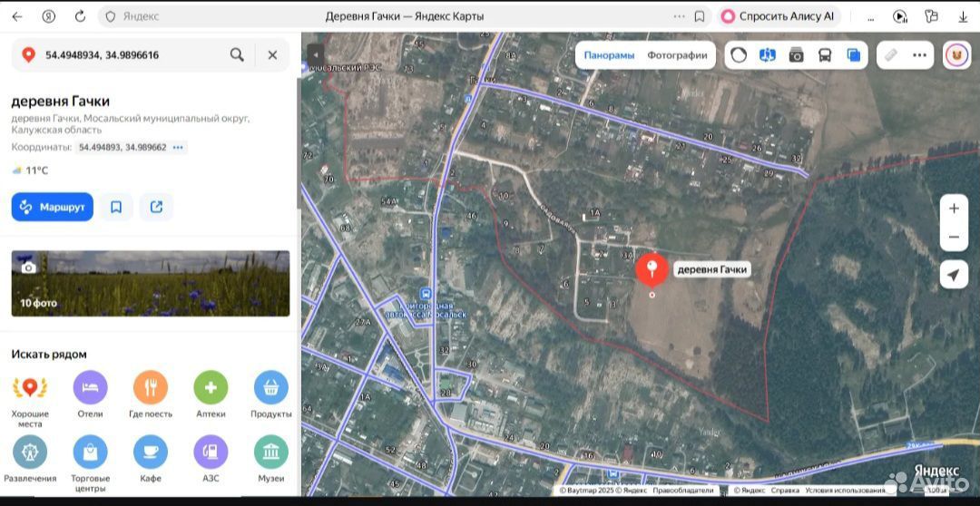The image size is (980, 506).
Task: Search nearby Продукты
Action: pos(271,394)
